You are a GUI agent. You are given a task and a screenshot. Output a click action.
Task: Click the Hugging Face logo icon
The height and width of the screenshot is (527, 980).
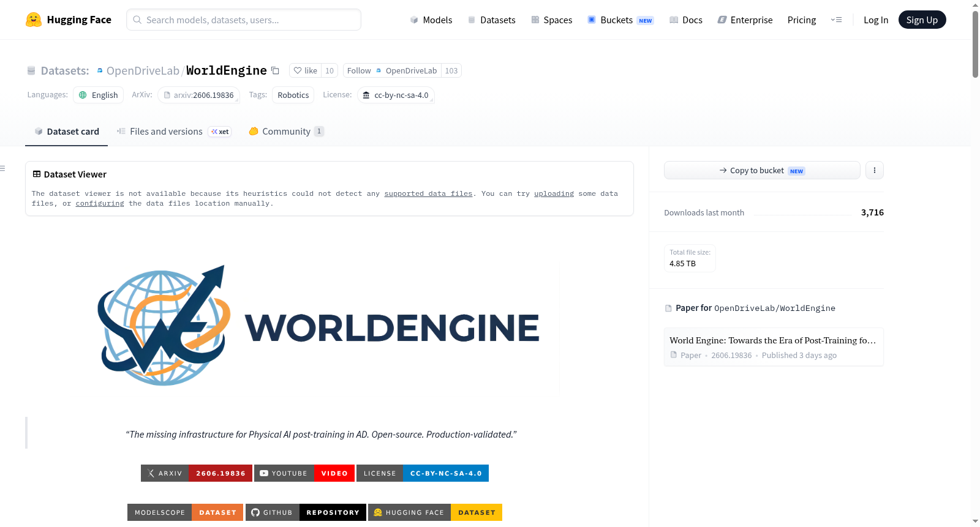(x=34, y=20)
